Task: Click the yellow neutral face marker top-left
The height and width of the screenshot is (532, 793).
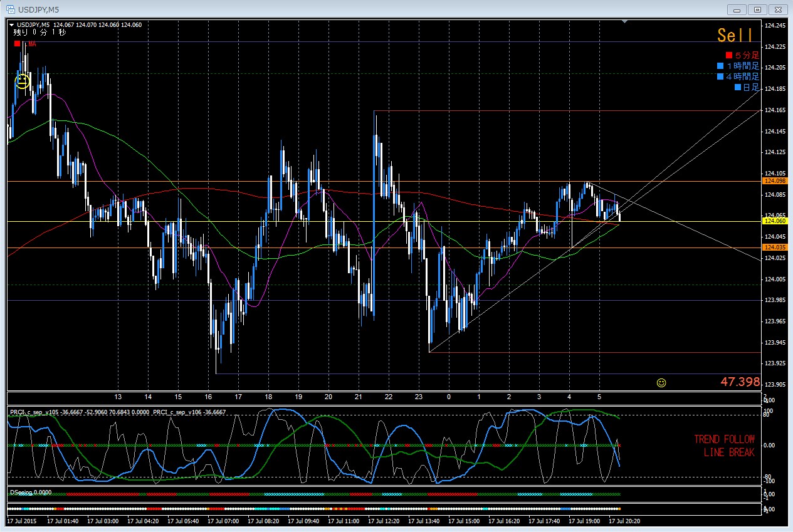Action: (x=23, y=81)
